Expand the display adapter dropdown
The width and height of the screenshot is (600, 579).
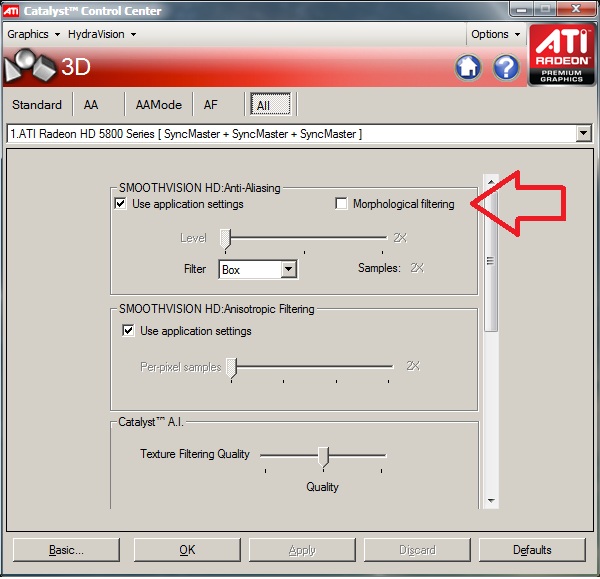pyautogui.click(x=583, y=134)
